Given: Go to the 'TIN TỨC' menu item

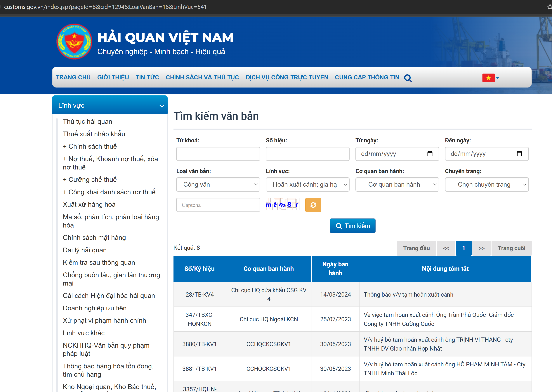Looking at the screenshot, I should pyautogui.click(x=147, y=77).
